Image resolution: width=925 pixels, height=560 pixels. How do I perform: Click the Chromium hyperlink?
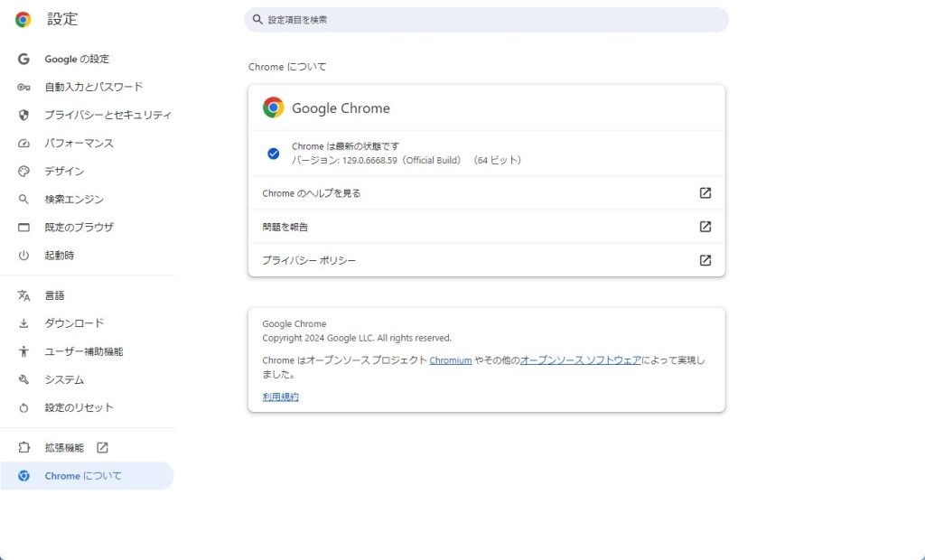click(x=451, y=359)
